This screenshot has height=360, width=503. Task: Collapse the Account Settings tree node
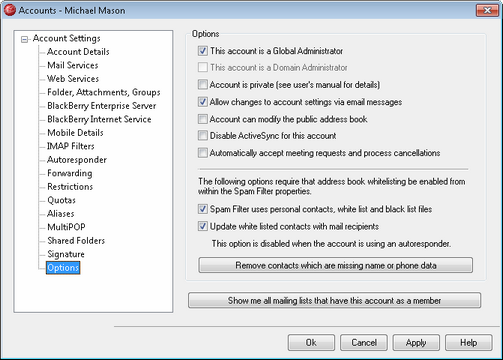tap(24, 40)
